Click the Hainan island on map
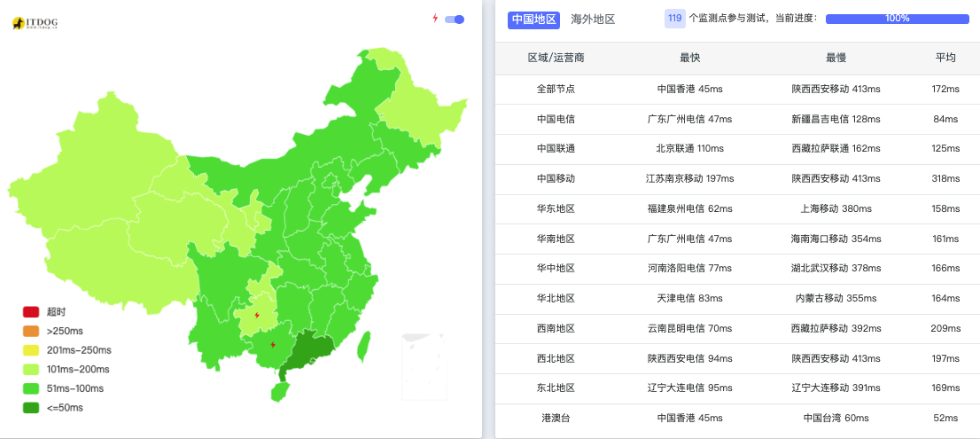 (281, 391)
